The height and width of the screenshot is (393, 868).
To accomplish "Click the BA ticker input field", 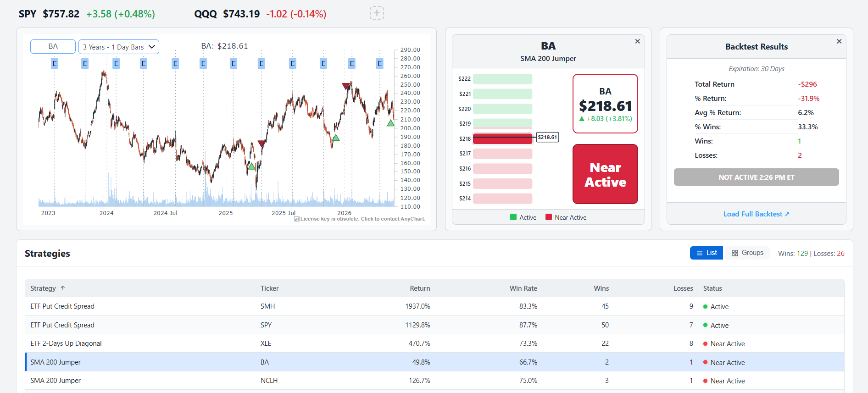I will click(53, 46).
